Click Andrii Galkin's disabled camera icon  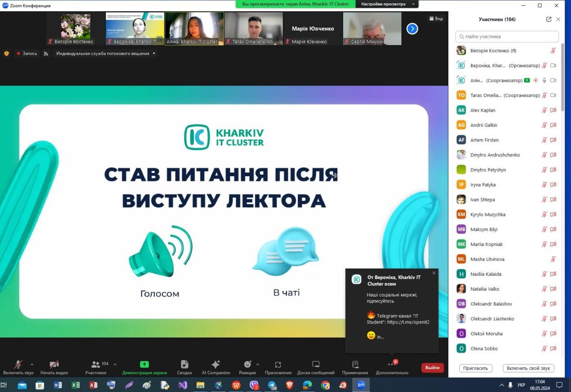[x=553, y=125]
